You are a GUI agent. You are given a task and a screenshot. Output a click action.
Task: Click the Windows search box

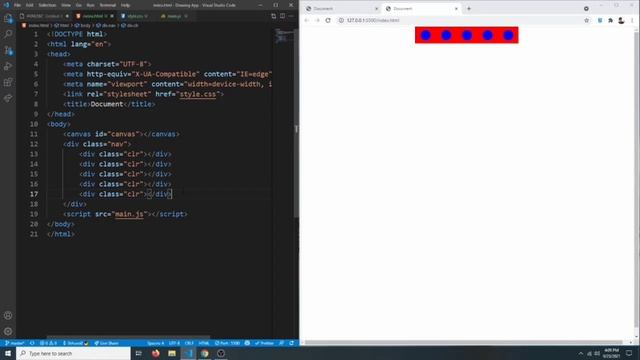(73, 353)
